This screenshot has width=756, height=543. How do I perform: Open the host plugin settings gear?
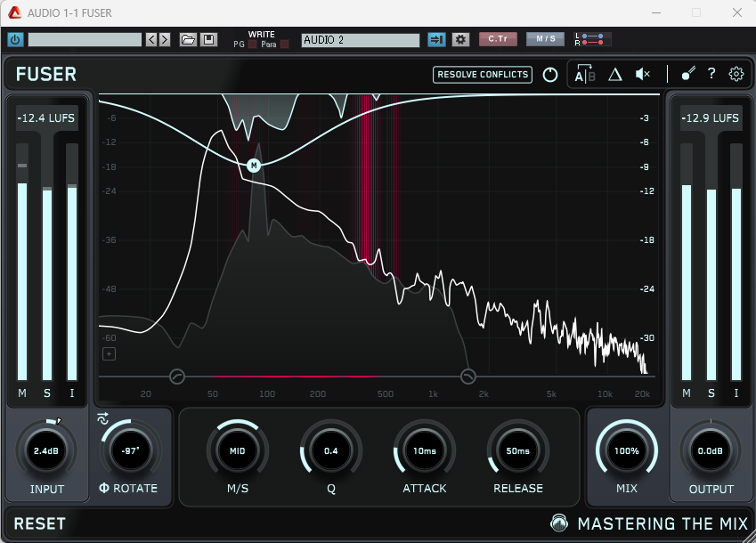tap(460, 39)
